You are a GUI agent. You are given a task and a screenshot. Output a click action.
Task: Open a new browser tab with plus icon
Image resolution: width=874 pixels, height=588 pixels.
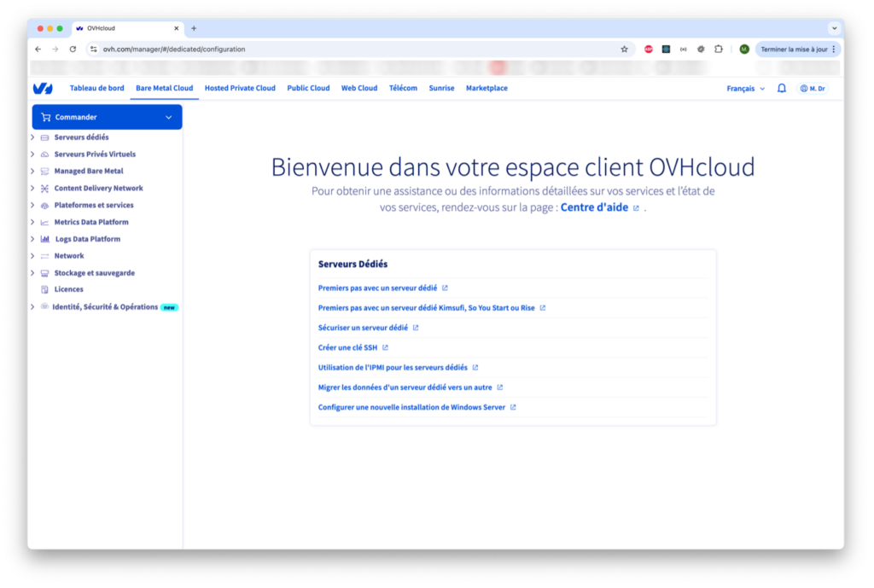tap(194, 28)
